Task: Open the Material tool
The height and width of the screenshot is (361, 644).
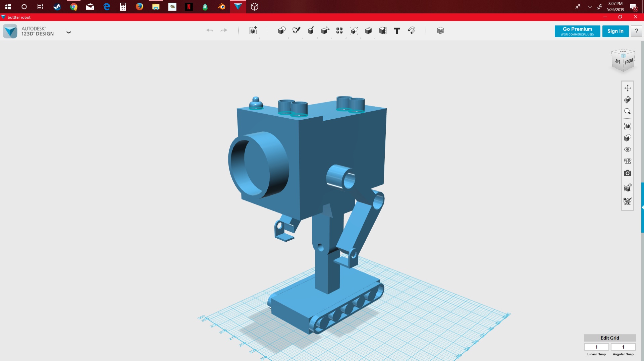Action: (x=440, y=31)
